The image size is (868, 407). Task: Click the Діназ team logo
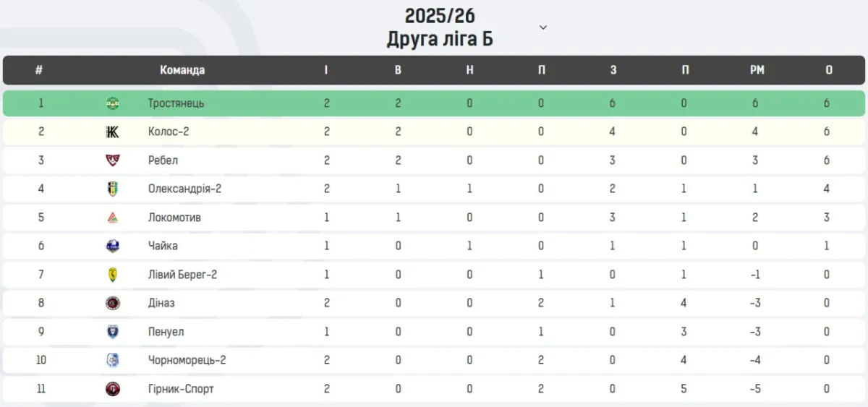pyautogui.click(x=113, y=303)
